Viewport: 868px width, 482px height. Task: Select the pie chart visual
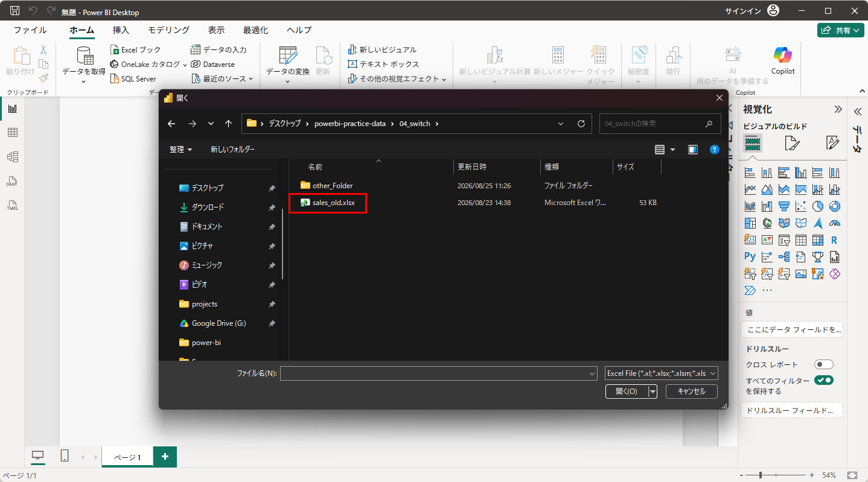tap(818, 206)
